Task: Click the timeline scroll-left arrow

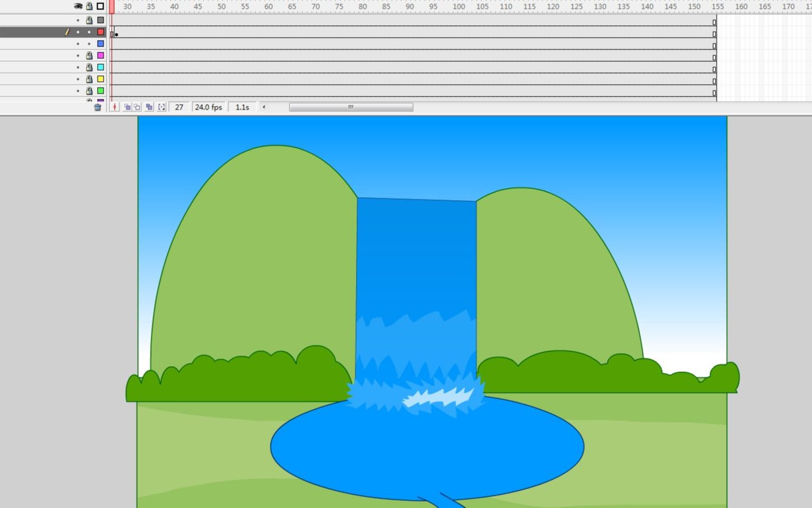Action: click(x=264, y=107)
